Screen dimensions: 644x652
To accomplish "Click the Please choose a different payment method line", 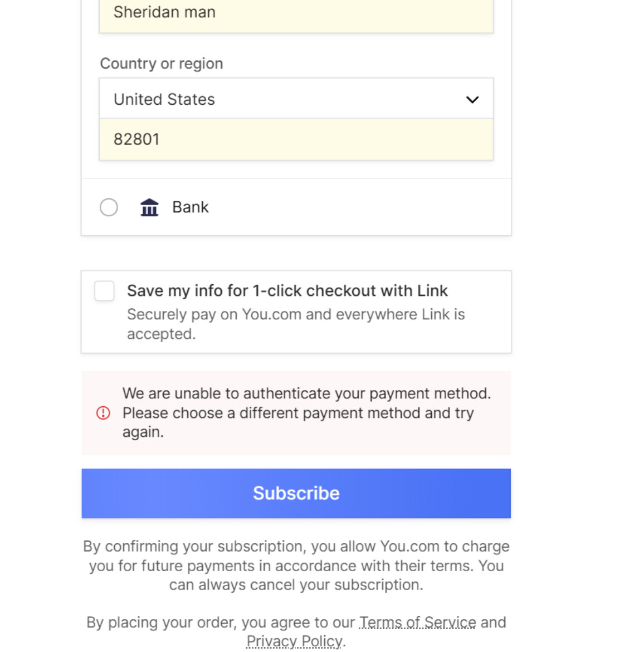I will pyautogui.click(x=298, y=413).
